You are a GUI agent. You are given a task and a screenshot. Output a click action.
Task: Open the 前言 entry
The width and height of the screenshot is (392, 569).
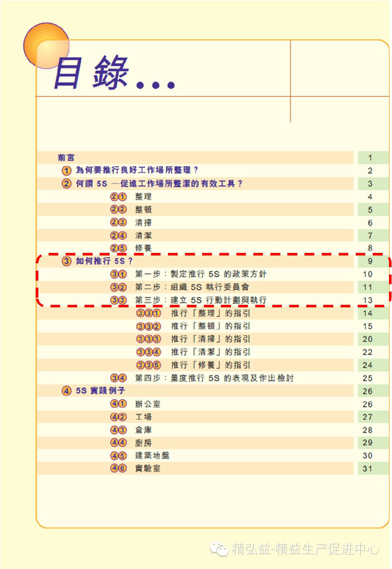click(66, 157)
